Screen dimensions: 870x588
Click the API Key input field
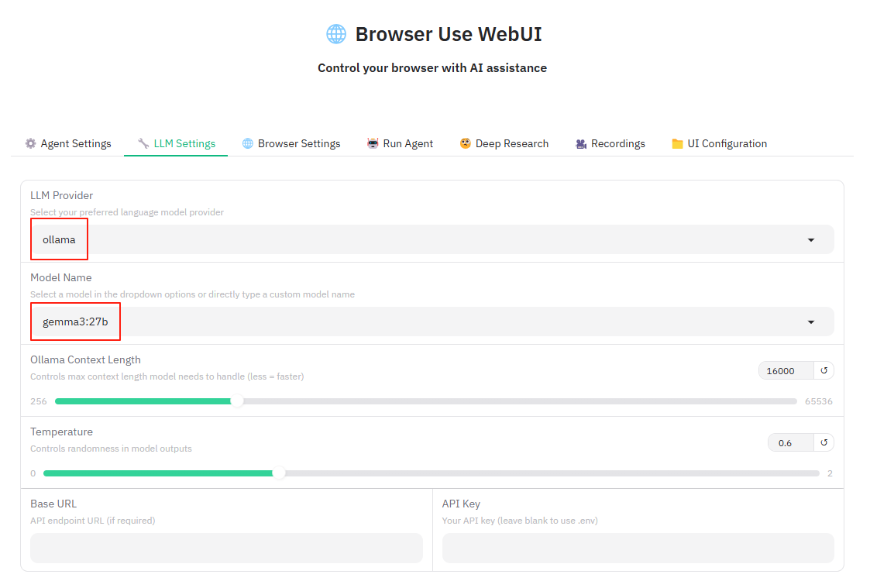(638, 548)
